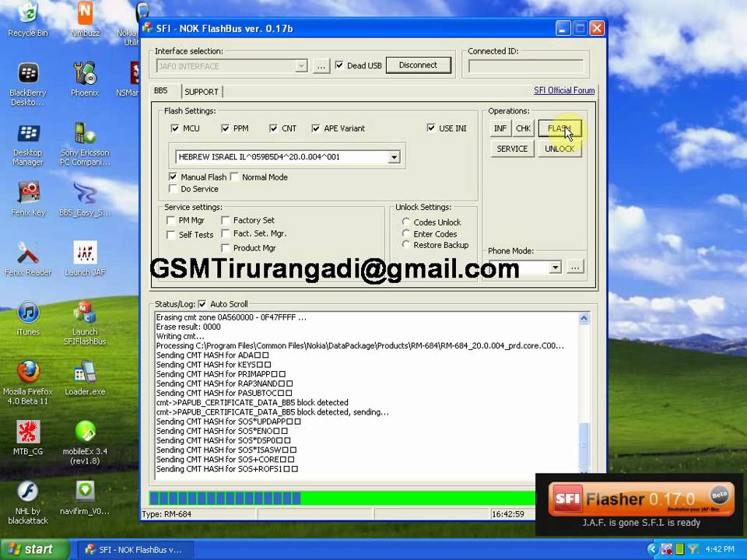Open NHL by blackattack desktop icon
Image resolution: width=747 pixels, height=560 pixels.
(28, 503)
